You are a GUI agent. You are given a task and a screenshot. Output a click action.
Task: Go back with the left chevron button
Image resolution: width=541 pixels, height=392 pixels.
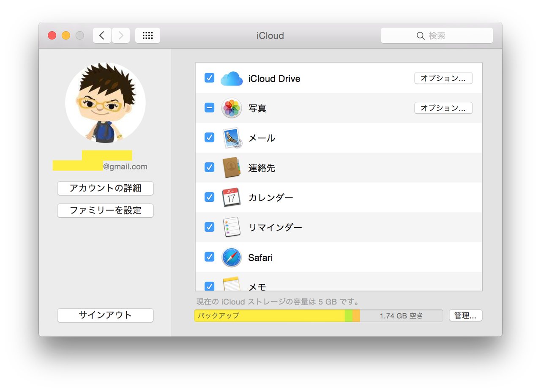click(x=102, y=36)
